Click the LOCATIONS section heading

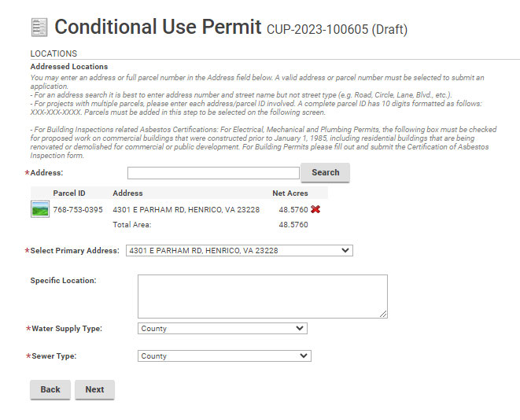[x=53, y=53]
